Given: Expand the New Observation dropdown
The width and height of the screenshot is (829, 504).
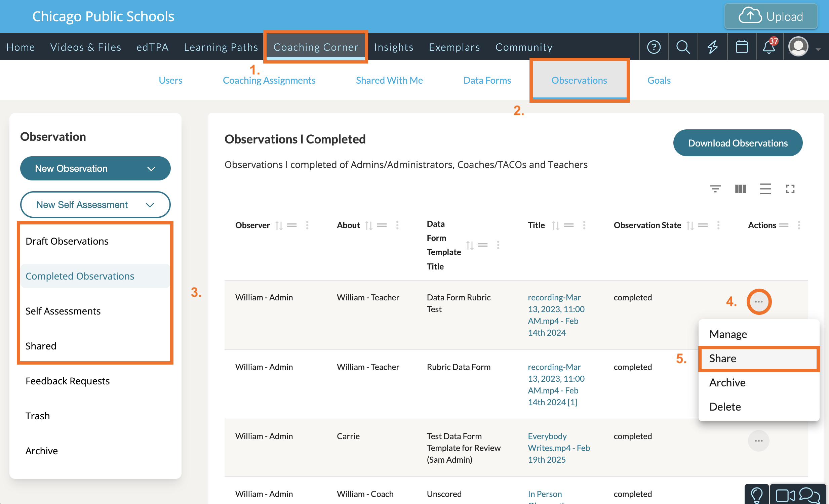Looking at the screenshot, I should [95, 168].
